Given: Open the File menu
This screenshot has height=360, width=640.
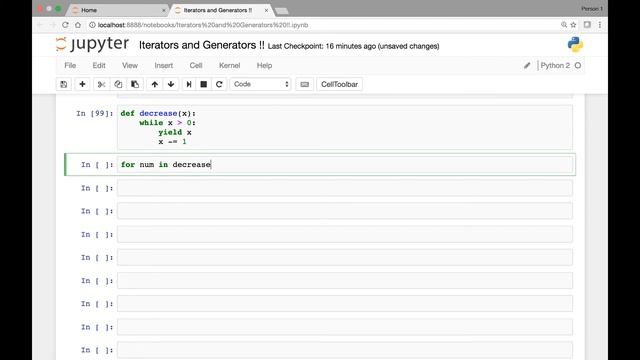Looking at the screenshot, I should point(70,65).
